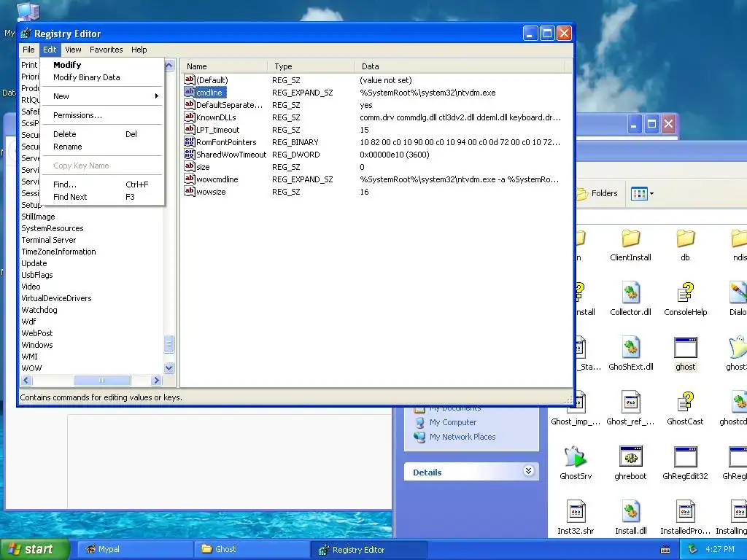Screen dimensions: 747x560
Task: Click the InstalledPro... file icon
Action: (x=686, y=511)
